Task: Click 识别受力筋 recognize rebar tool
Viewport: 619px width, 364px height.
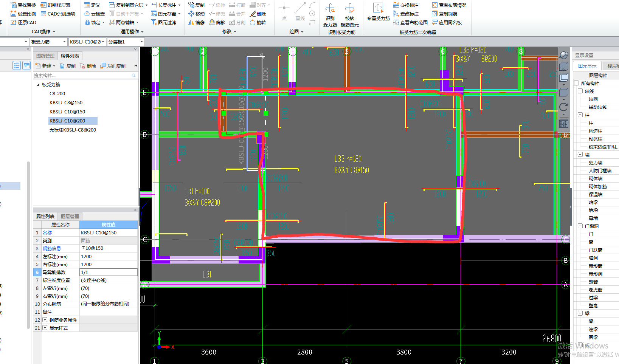Action: pos(330,15)
